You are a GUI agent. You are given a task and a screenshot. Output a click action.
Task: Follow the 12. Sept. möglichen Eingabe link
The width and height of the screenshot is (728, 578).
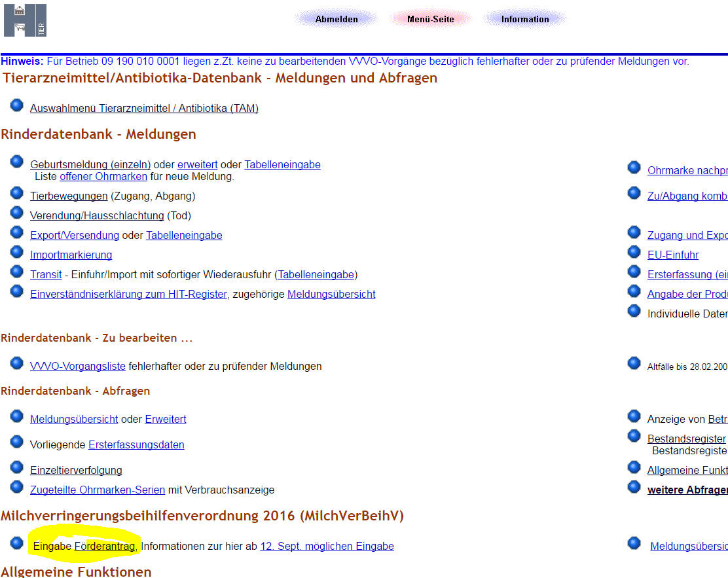pos(327,546)
